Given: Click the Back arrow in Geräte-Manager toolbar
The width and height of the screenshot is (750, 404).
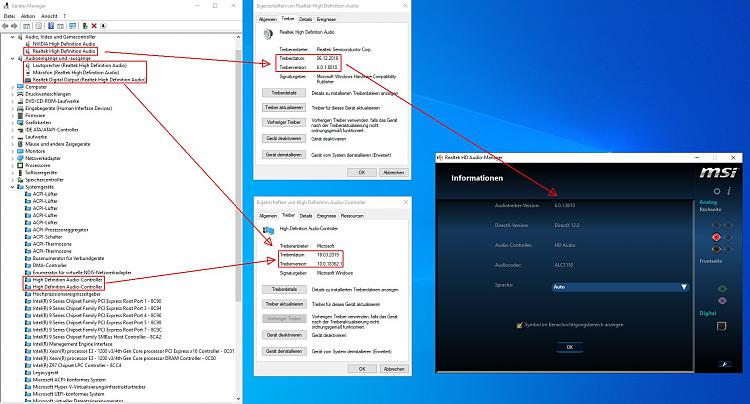Looking at the screenshot, I should (5, 26).
